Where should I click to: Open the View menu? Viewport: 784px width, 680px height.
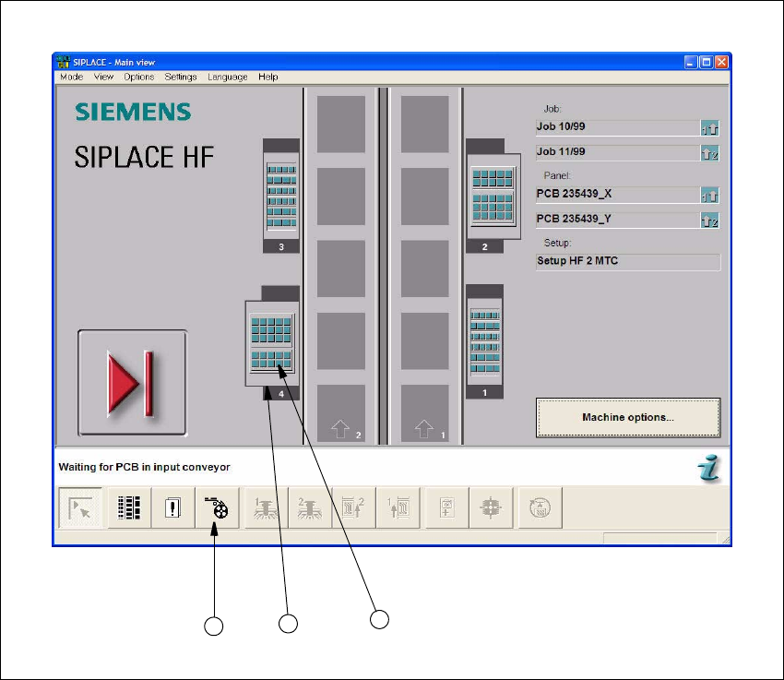click(103, 78)
